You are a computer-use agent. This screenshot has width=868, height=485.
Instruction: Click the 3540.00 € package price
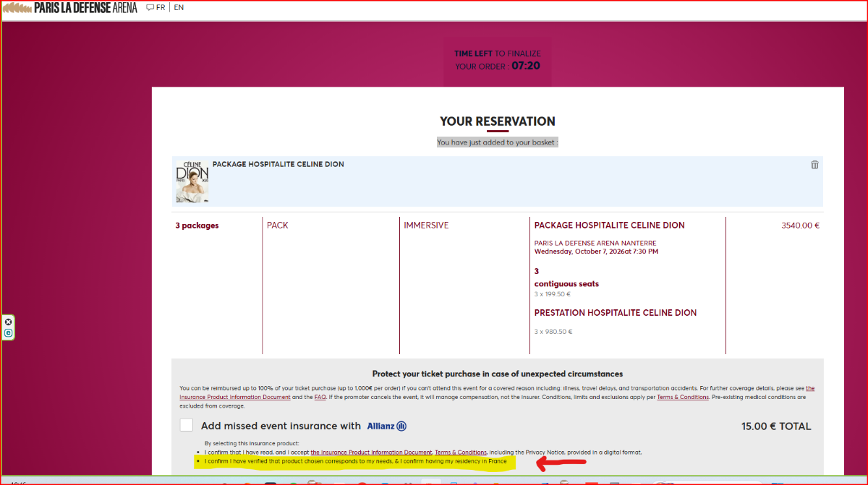(x=799, y=226)
